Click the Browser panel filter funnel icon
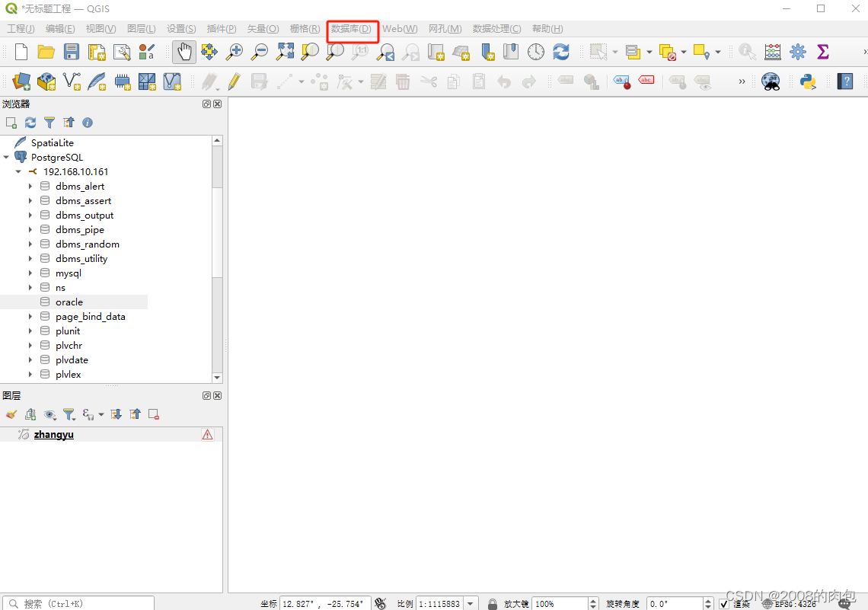Screen dimensions: 868x610 (49, 123)
